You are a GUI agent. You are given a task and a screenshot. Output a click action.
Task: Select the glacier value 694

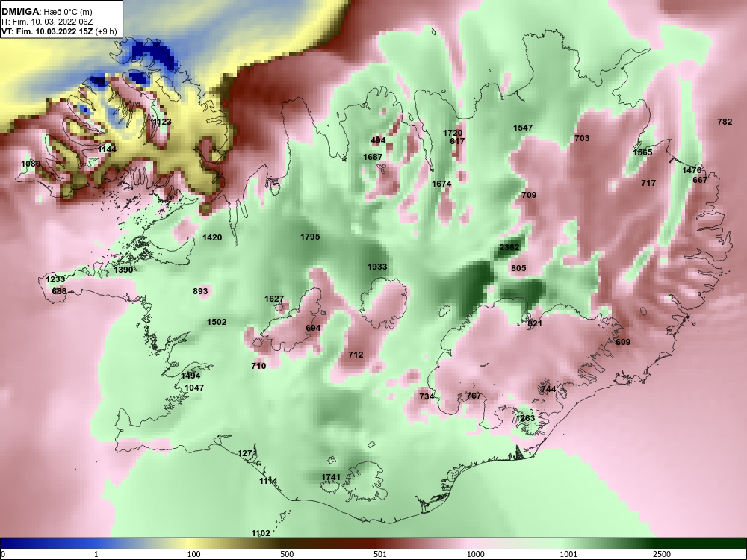click(x=313, y=328)
